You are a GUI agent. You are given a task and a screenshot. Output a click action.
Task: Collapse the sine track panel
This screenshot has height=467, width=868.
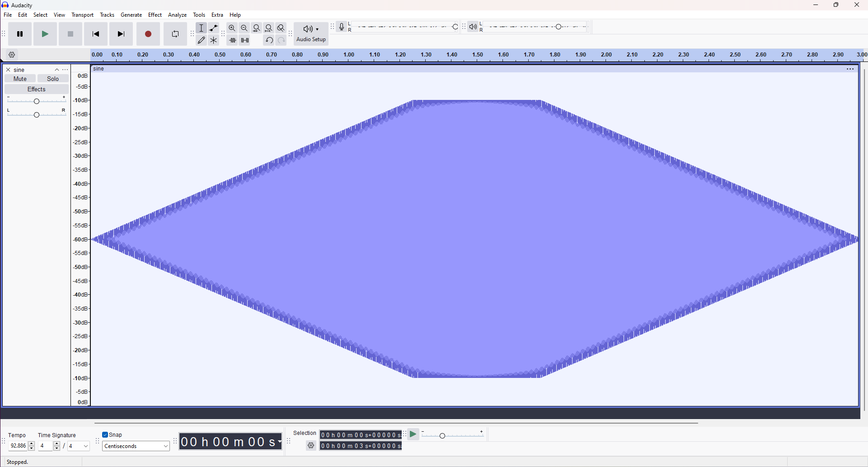pyautogui.click(x=56, y=69)
